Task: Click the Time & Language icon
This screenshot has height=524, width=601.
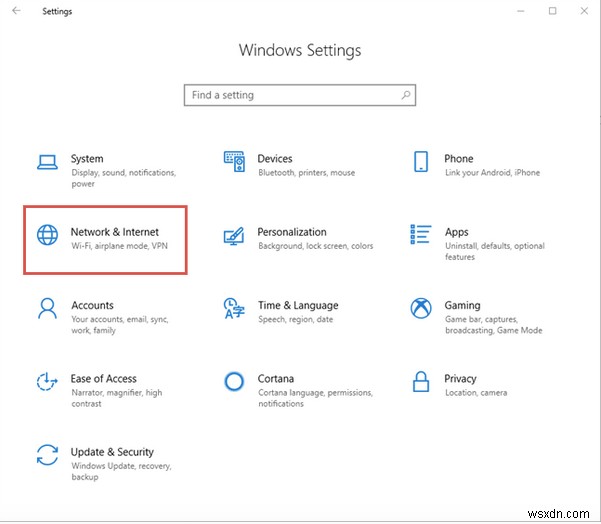Action: (x=234, y=308)
